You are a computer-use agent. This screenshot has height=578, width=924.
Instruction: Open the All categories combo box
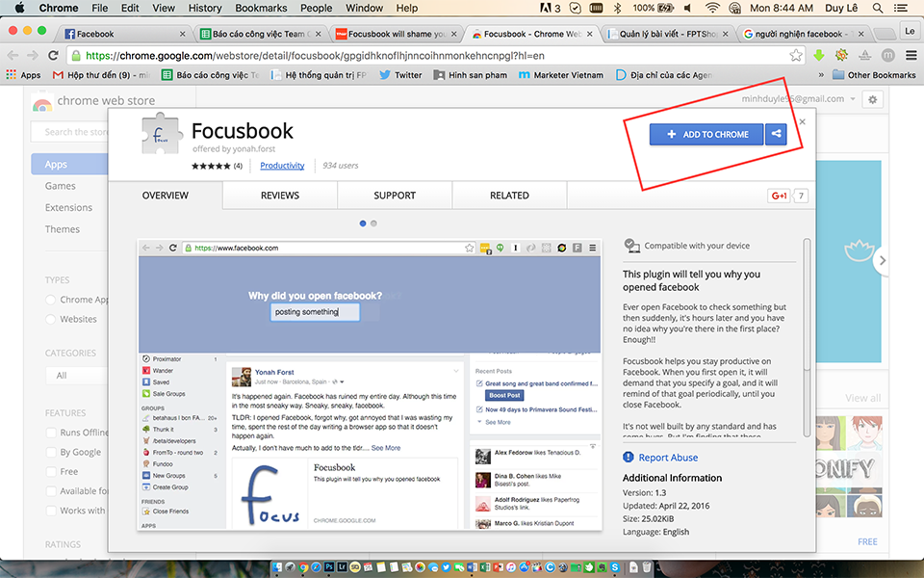pos(77,375)
